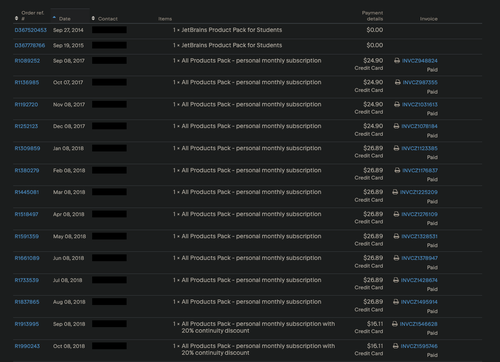Open invoice INVCZ1495914
This screenshot has width=500, height=362.
[419, 302]
